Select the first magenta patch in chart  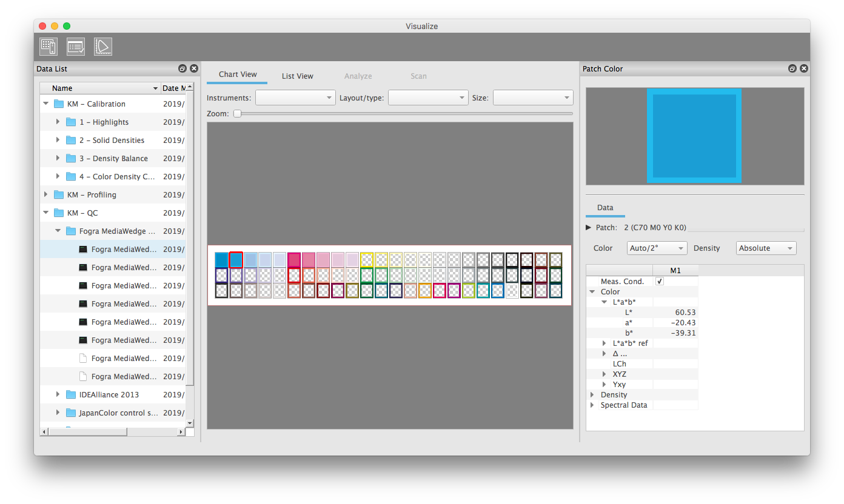[294, 260]
